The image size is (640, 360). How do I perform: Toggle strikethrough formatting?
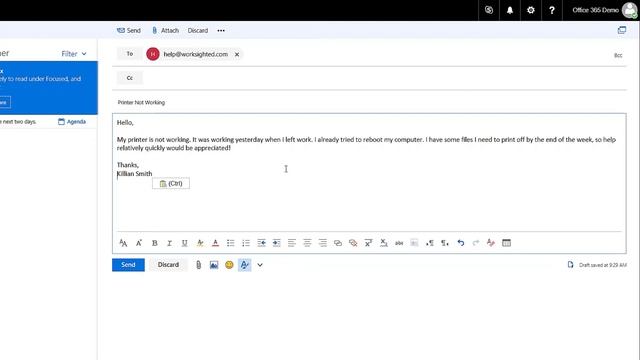click(x=399, y=243)
